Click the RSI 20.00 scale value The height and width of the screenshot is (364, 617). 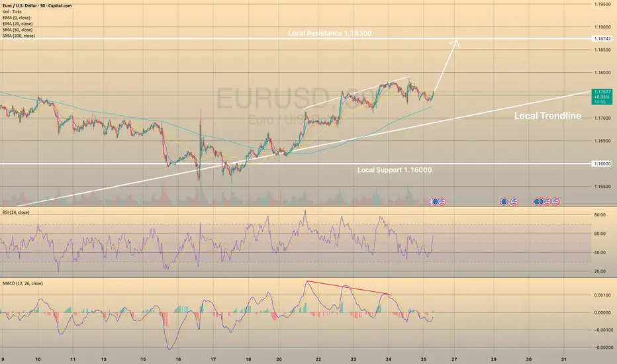click(x=600, y=271)
